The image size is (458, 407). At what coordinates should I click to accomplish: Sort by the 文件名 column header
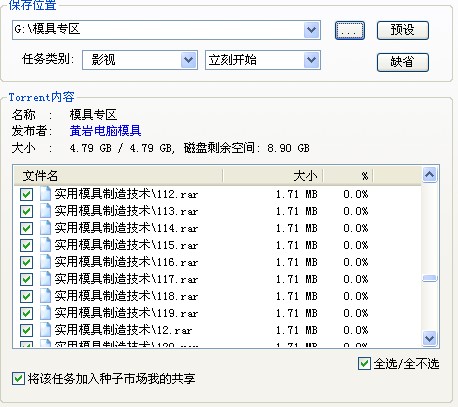click(118, 176)
